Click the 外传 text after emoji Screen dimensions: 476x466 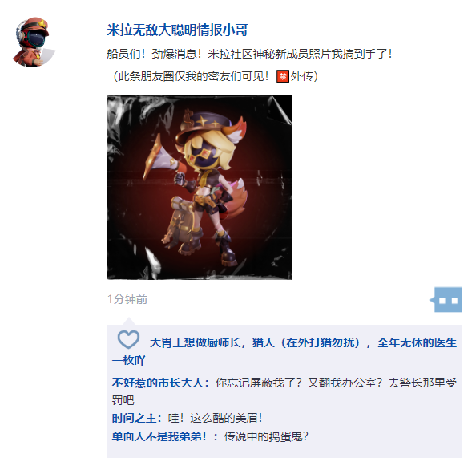tap(304, 76)
